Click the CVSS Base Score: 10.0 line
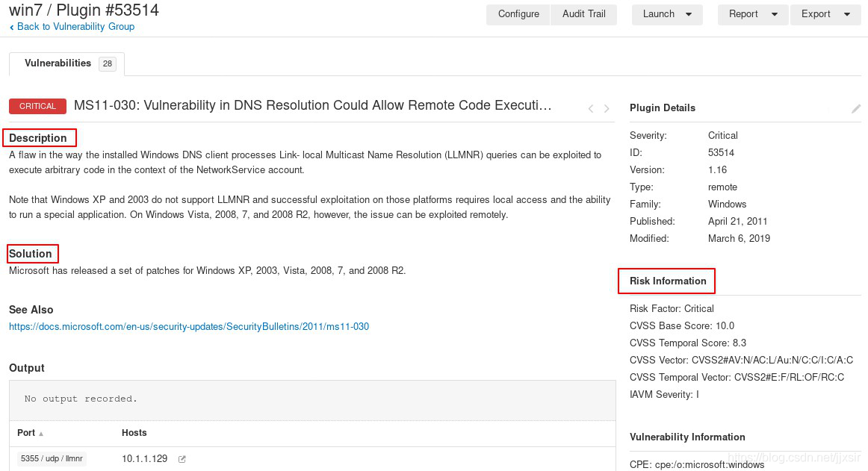 681,325
